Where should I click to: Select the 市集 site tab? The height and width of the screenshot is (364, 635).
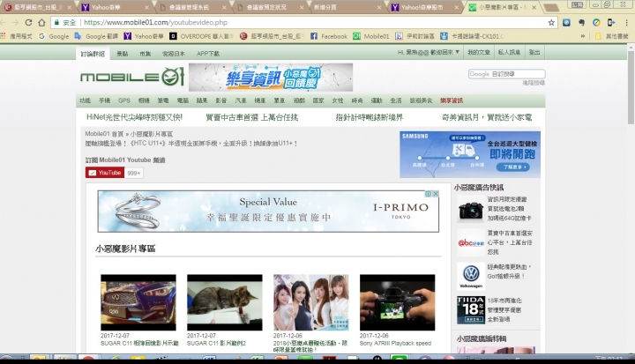point(145,54)
